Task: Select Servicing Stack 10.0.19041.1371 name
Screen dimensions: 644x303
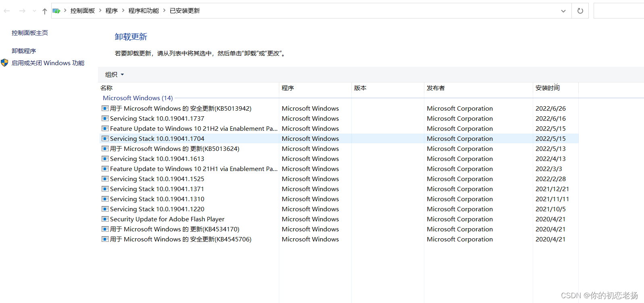Action: click(x=157, y=189)
